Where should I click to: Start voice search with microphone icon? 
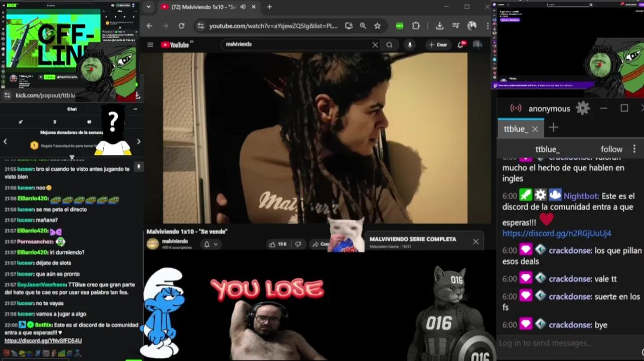pos(410,45)
